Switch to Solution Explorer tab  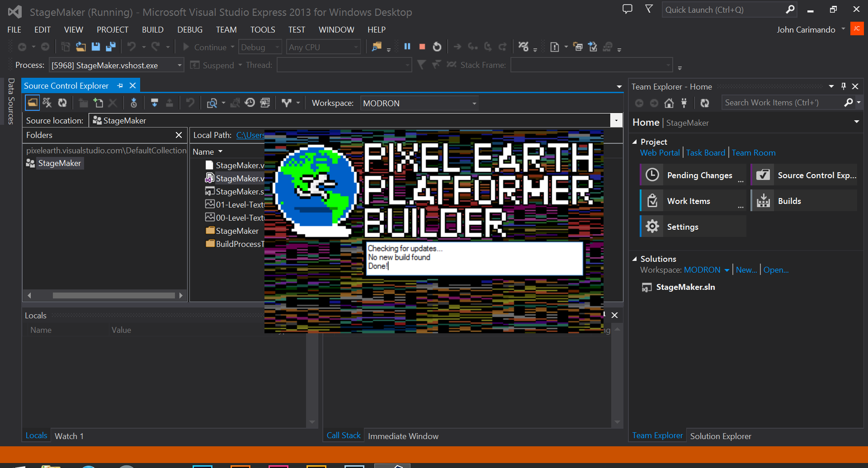click(x=721, y=436)
